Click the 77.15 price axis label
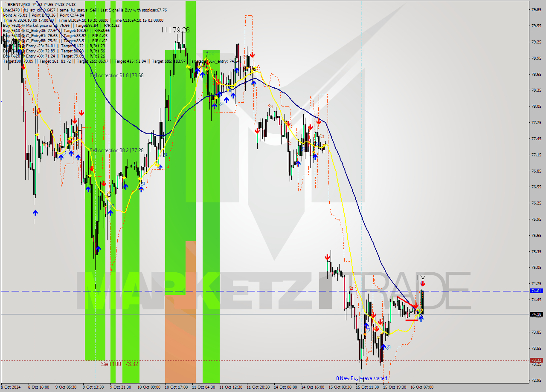Screen dimensions: 546x392 pyautogui.click(x=536, y=155)
